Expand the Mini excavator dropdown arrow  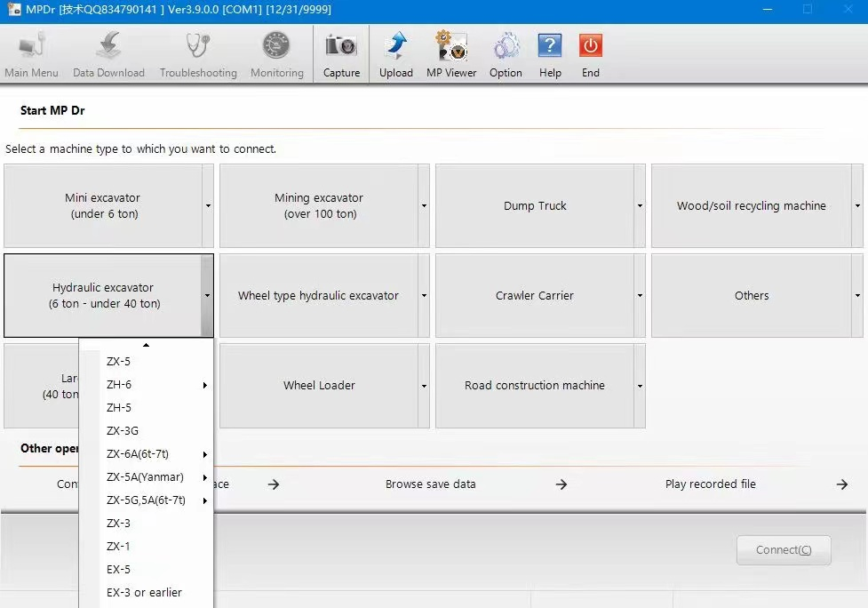click(x=208, y=206)
